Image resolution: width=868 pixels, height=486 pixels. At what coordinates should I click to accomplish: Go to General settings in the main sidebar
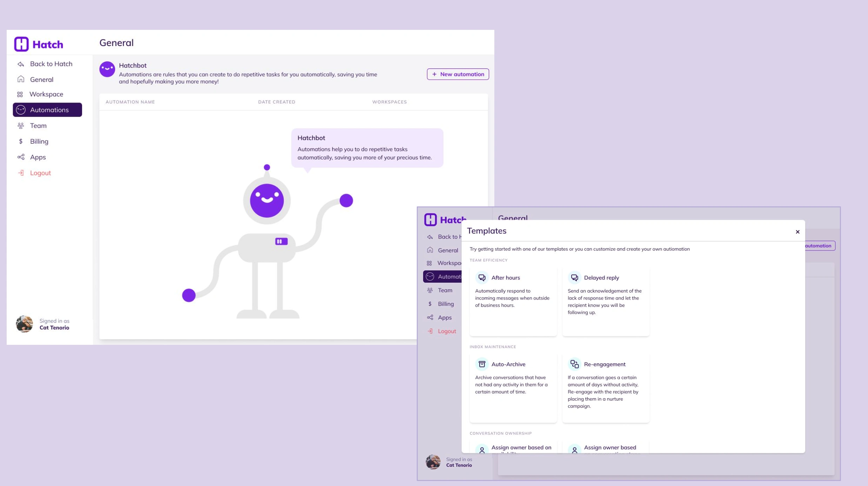41,79
